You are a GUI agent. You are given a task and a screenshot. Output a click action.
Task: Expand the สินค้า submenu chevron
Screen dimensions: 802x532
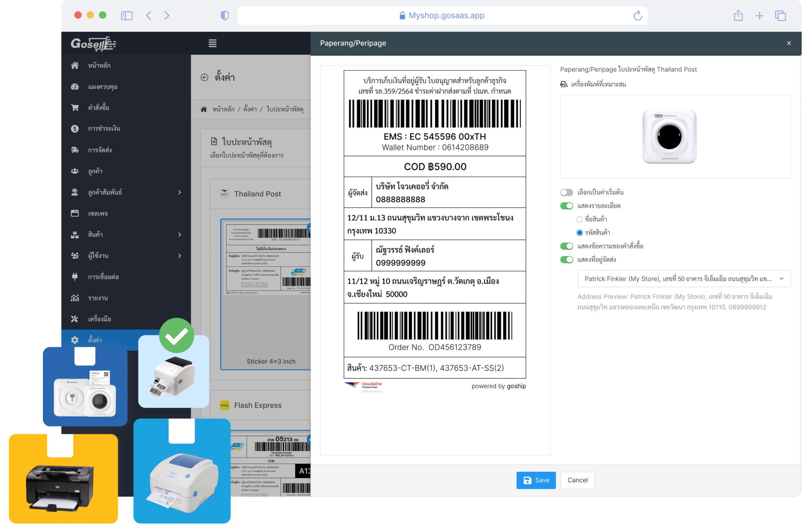coord(180,234)
